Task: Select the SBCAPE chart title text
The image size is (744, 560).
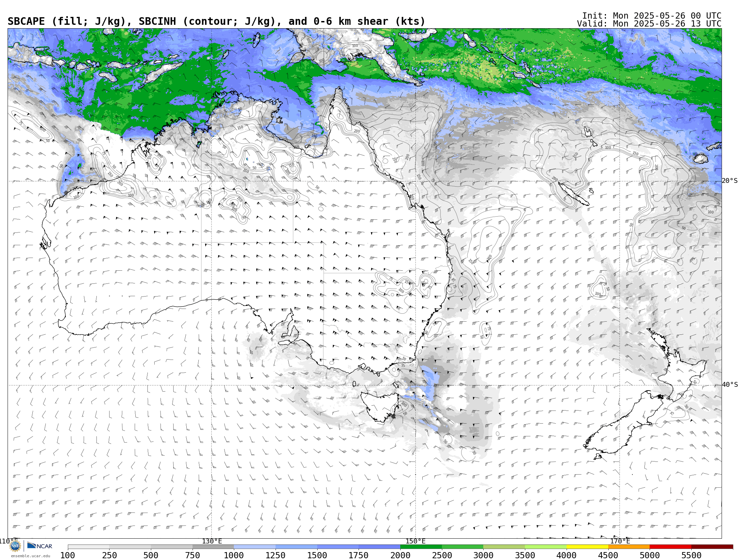Action: (x=216, y=21)
